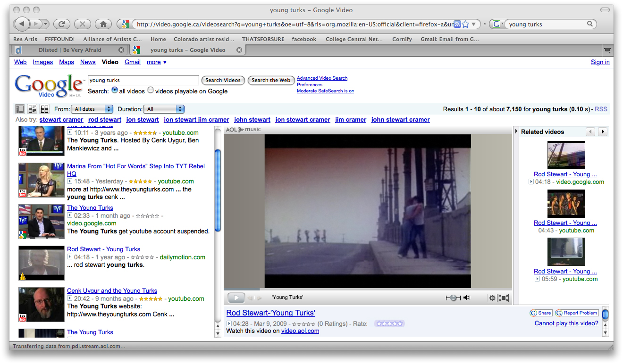Switch results to grid view
The width and height of the screenshot is (623, 364).
point(45,109)
